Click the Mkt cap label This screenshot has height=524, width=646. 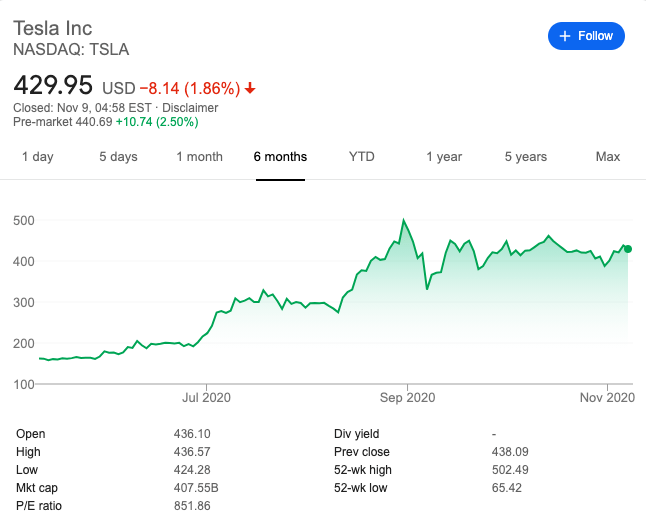click(37, 488)
